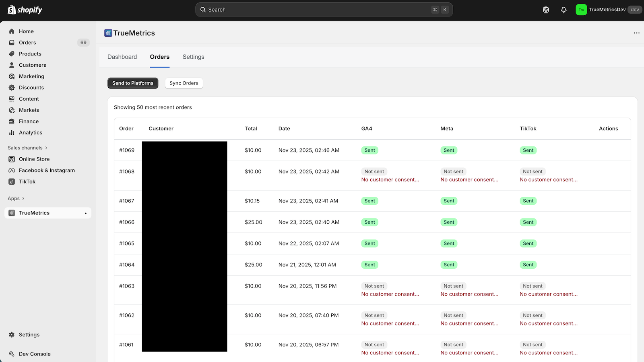Open the TrueMetricsDev account menu
Viewport: 644px width, 362px height.
coord(608,10)
